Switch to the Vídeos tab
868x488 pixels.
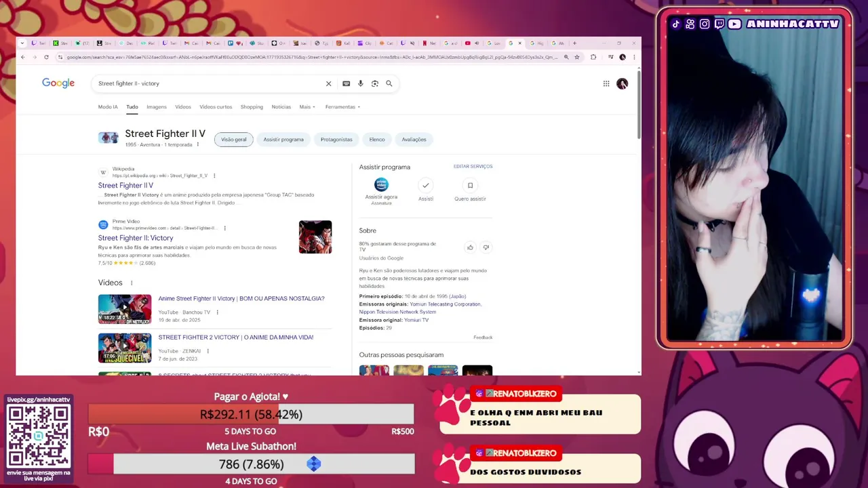click(183, 106)
